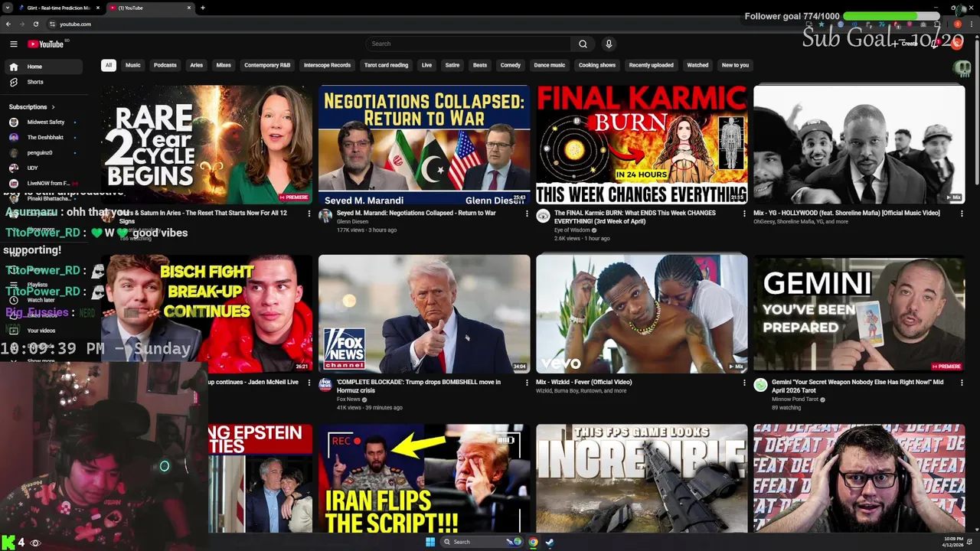The width and height of the screenshot is (980, 551).
Task: Select the Mixes filter chip
Action: click(x=224, y=65)
